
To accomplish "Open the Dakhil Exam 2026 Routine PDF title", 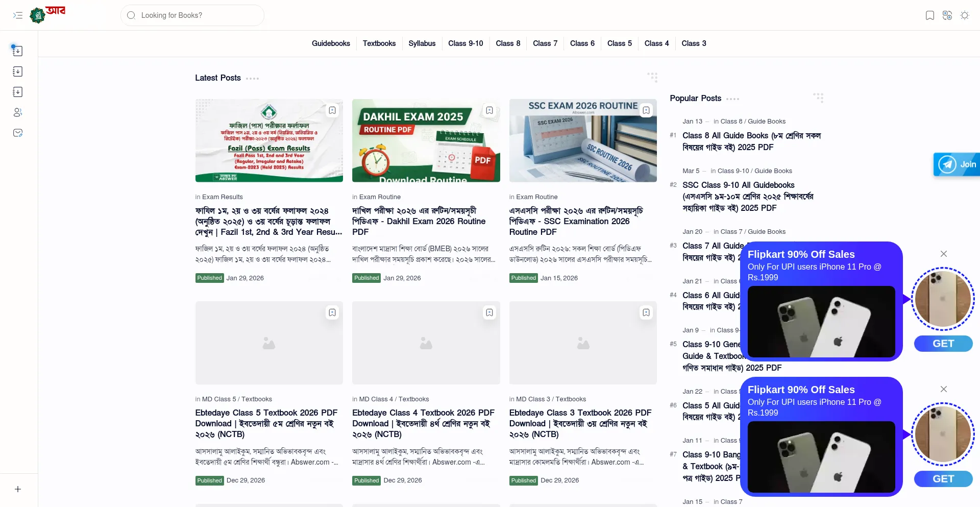I will pos(419,221).
